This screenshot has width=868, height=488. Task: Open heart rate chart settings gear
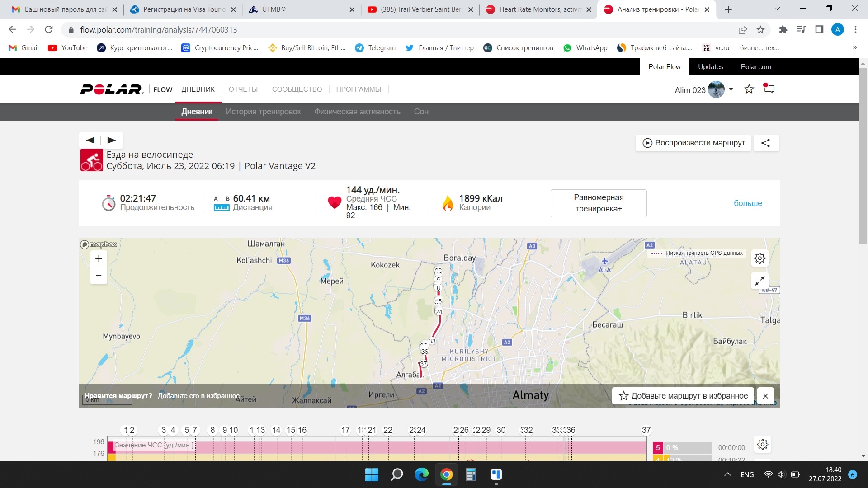[763, 445]
